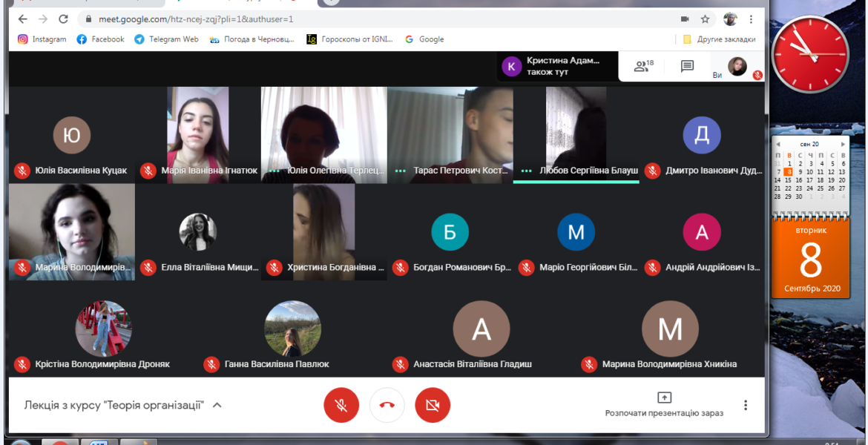Viewport: 868px width, 445px height.
Task: Click muted mic icon on Ганна Василівна Павлюк
Action: (211, 364)
